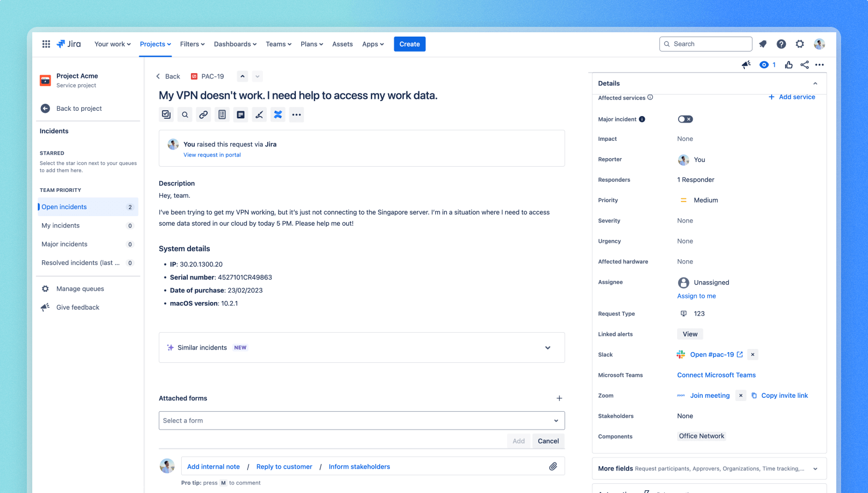Click the Assign to me link
Viewport: 868px width, 493px height.
point(696,296)
